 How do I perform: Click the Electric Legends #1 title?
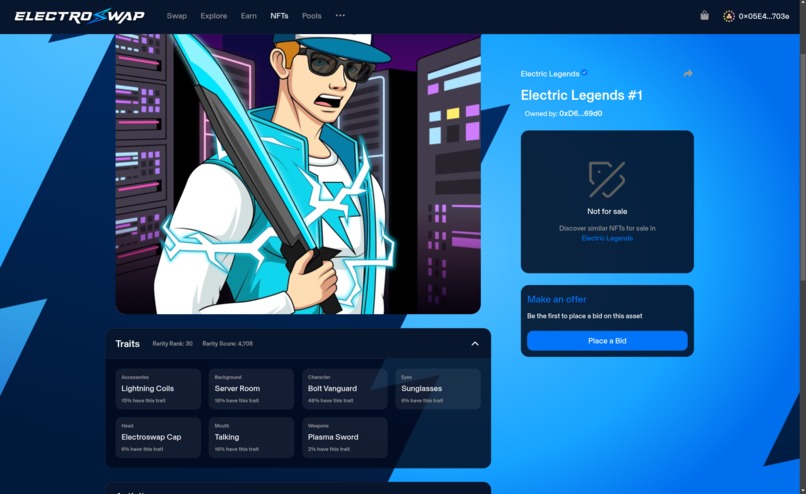tap(581, 95)
